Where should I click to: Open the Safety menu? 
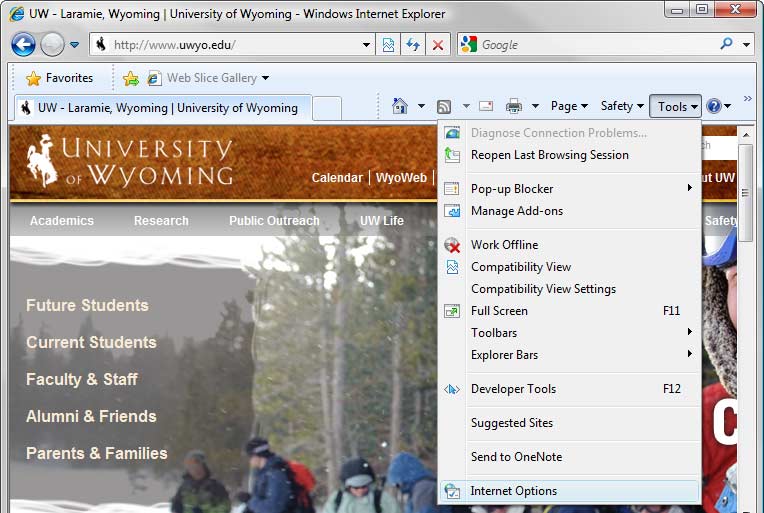(x=622, y=106)
